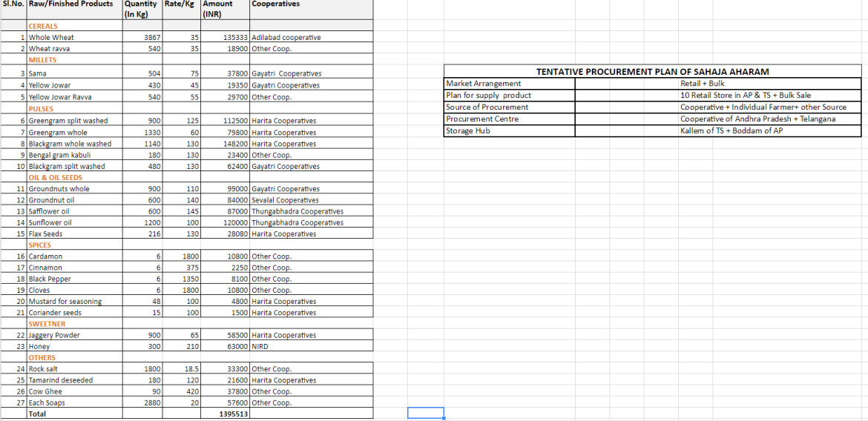868x421 pixels.
Task: Select the PULSES category heading cell
Action: pos(74,109)
